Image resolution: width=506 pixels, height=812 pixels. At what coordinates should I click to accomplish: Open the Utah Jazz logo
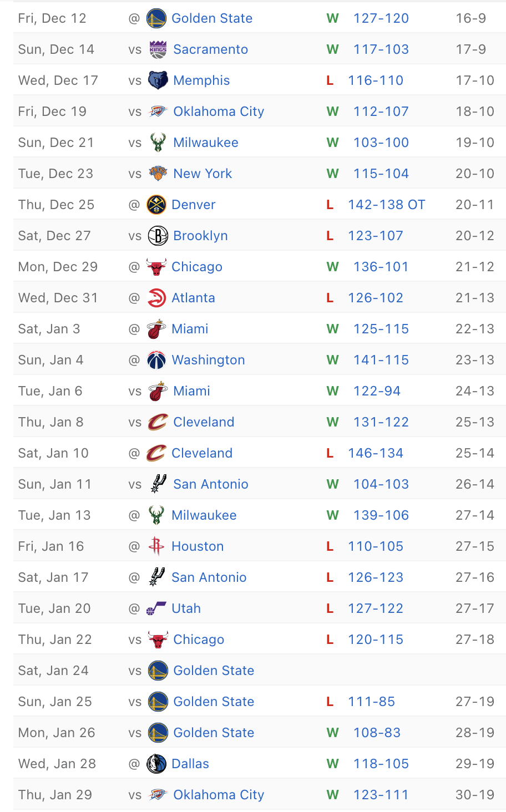[156, 608]
